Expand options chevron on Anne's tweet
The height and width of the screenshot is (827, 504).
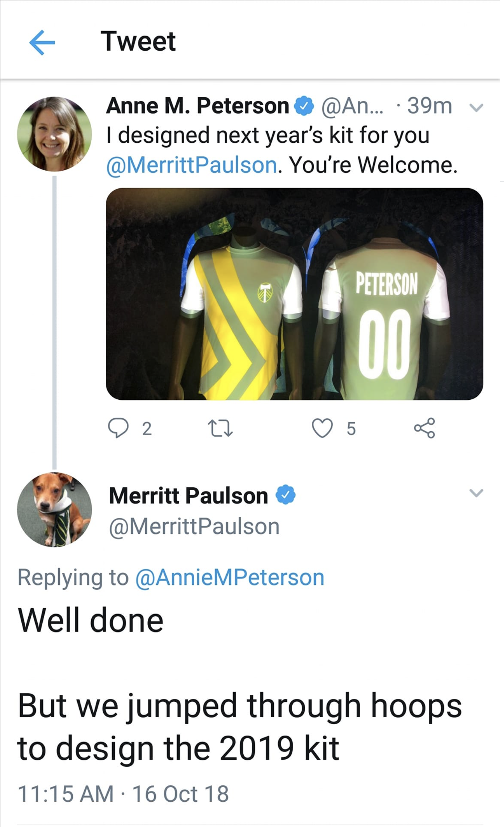point(476,108)
